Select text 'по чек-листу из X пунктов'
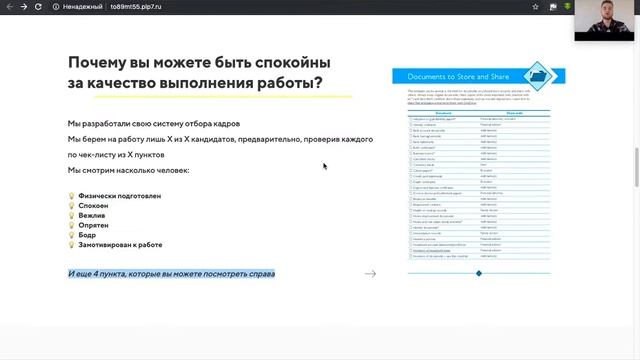Viewport: 640px width, 360px height. pos(116,155)
